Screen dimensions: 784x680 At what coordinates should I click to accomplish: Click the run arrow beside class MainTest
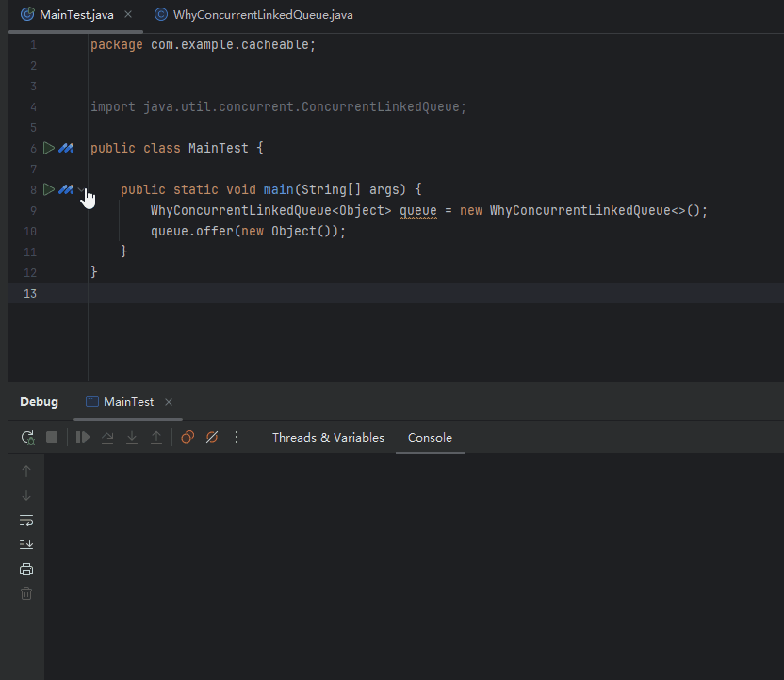tap(49, 149)
